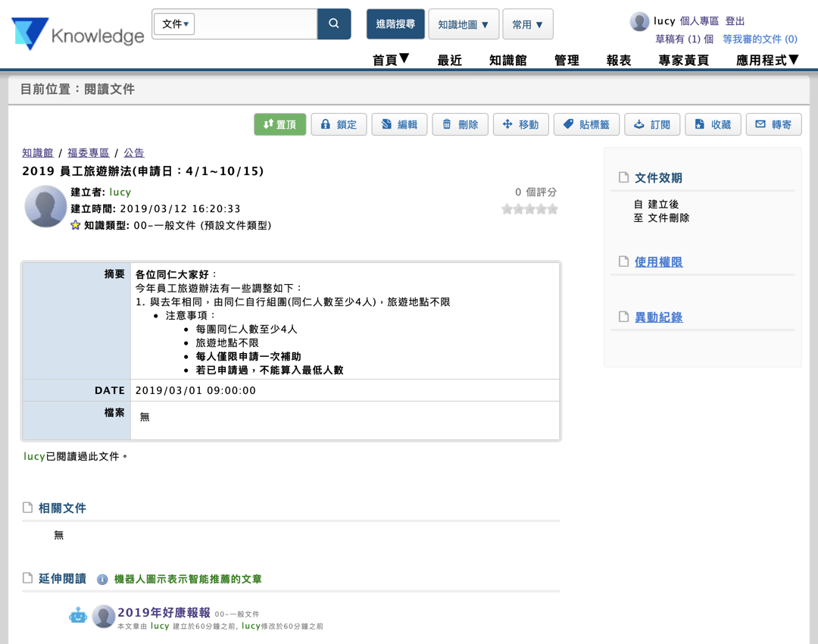
Task: Click the magnifier search icon button
Action: point(334,24)
